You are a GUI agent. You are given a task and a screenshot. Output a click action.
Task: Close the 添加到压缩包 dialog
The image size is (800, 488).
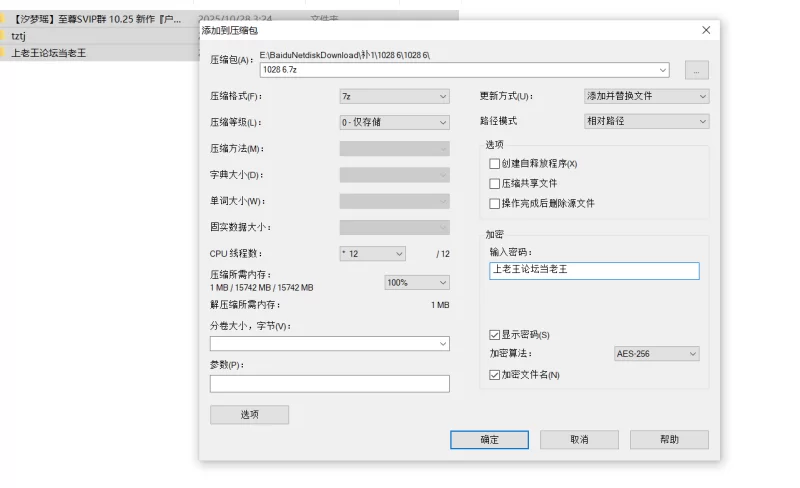pyautogui.click(x=706, y=30)
